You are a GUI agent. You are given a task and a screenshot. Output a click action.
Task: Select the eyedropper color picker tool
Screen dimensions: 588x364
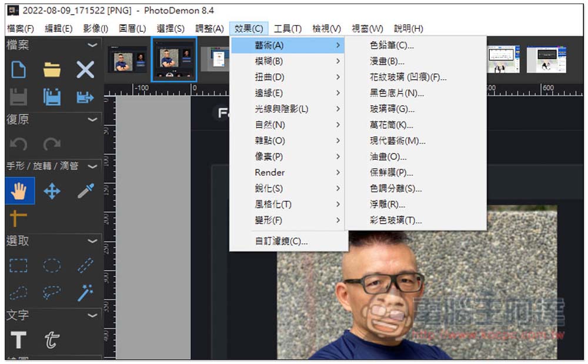[x=85, y=191]
